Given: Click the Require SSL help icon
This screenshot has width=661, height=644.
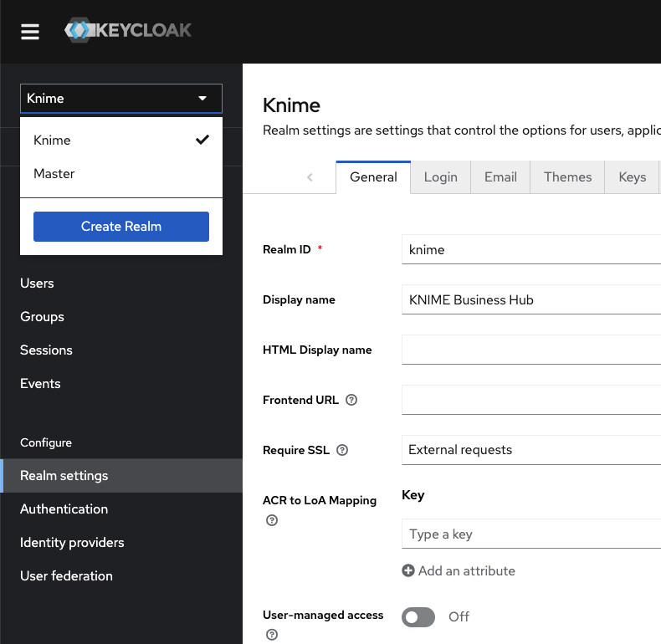Looking at the screenshot, I should click(x=342, y=450).
